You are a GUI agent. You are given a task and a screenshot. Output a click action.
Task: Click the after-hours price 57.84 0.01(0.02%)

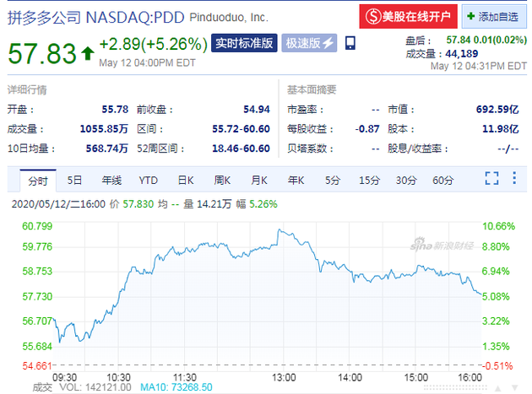pos(486,40)
